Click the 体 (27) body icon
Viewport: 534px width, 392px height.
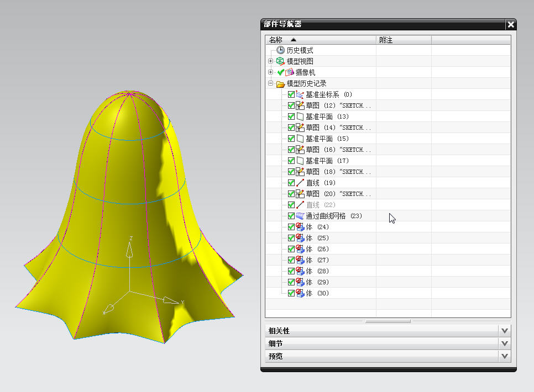[300, 260]
